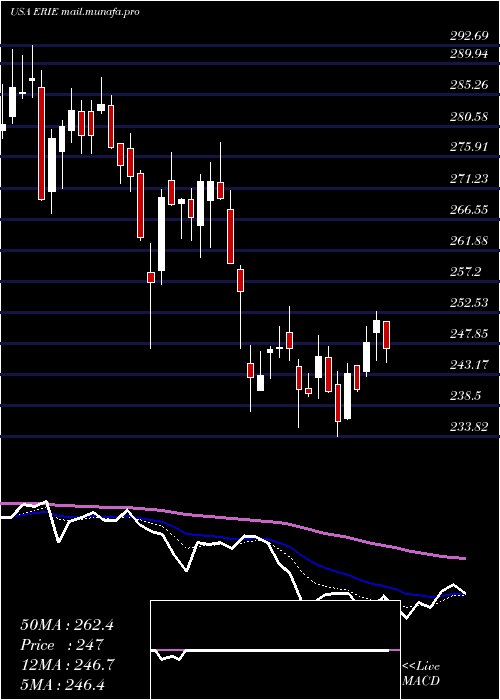500x700 pixels.
Task: Click the 271.23 price axis label
Action: tap(469, 179)
